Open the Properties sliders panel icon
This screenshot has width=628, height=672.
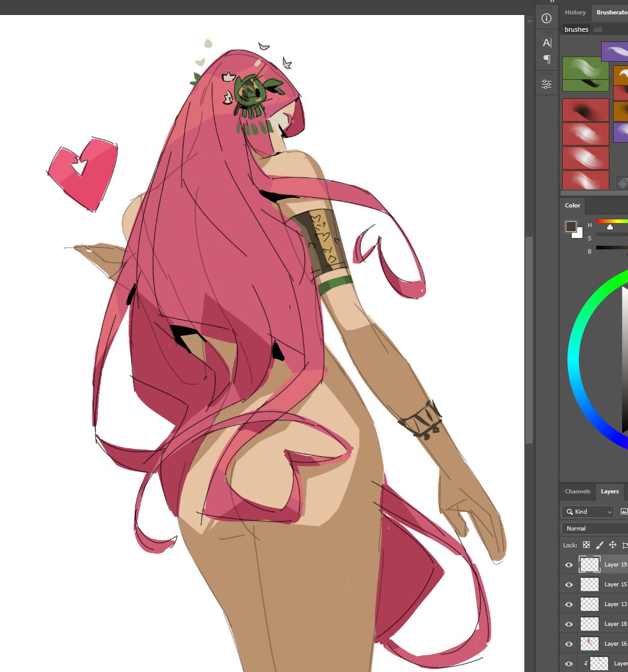click(x=547, y=85)
